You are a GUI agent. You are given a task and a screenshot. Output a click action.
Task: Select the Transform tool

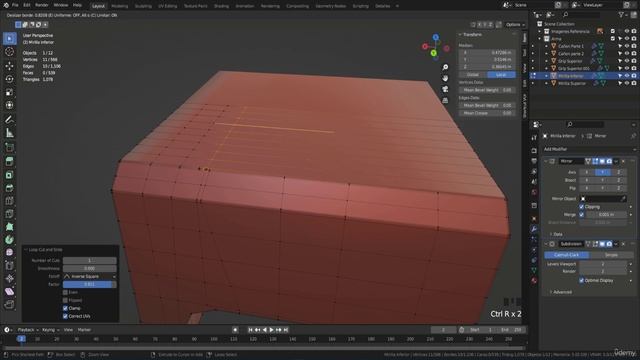10,105
